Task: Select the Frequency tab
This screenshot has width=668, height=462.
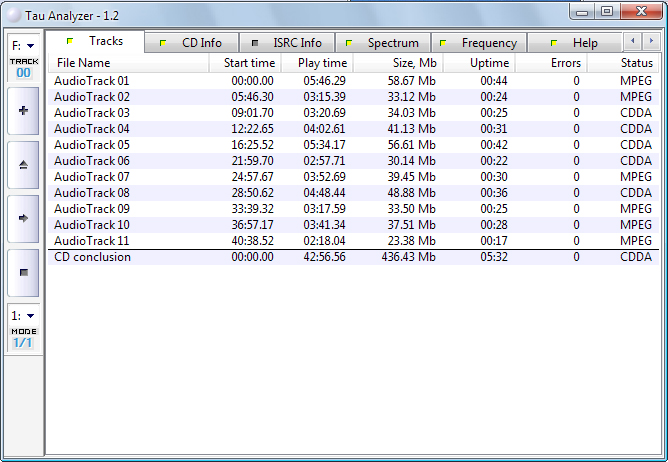Action: coord(480,43)
